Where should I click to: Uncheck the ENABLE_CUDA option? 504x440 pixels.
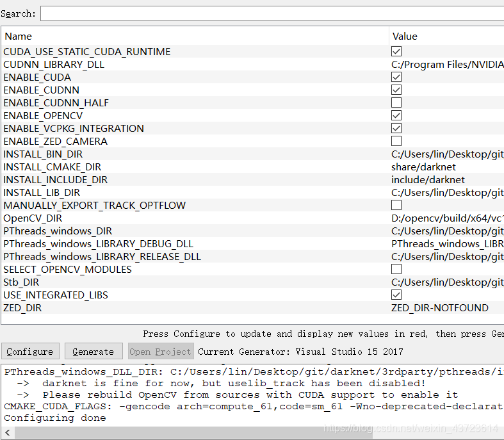(x=396, y=77)
